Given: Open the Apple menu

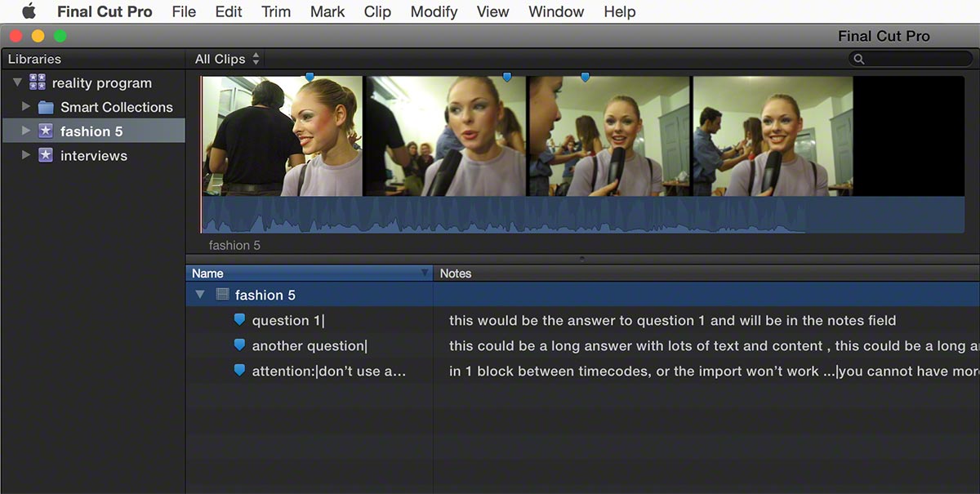Looking at the screenshot, I should (x=29, y=11).
